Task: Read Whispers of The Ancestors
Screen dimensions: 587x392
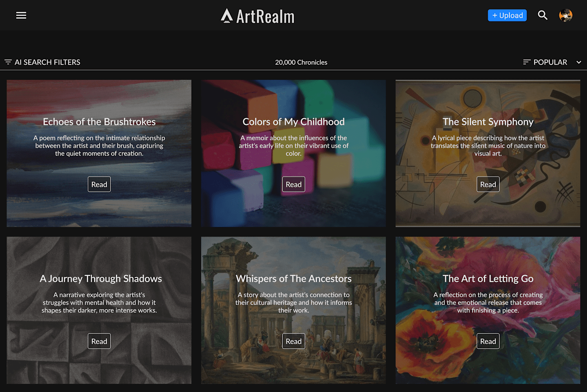Action: 293,341
